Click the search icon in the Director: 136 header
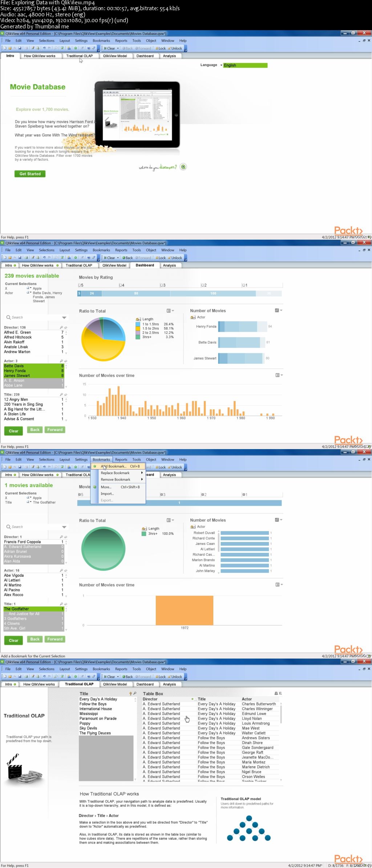 (61, 328)
